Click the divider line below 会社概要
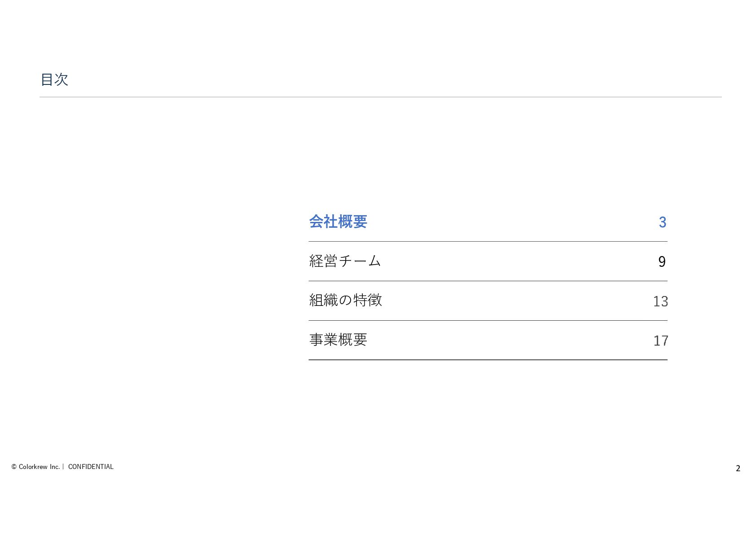 click(x=488, y=241)
